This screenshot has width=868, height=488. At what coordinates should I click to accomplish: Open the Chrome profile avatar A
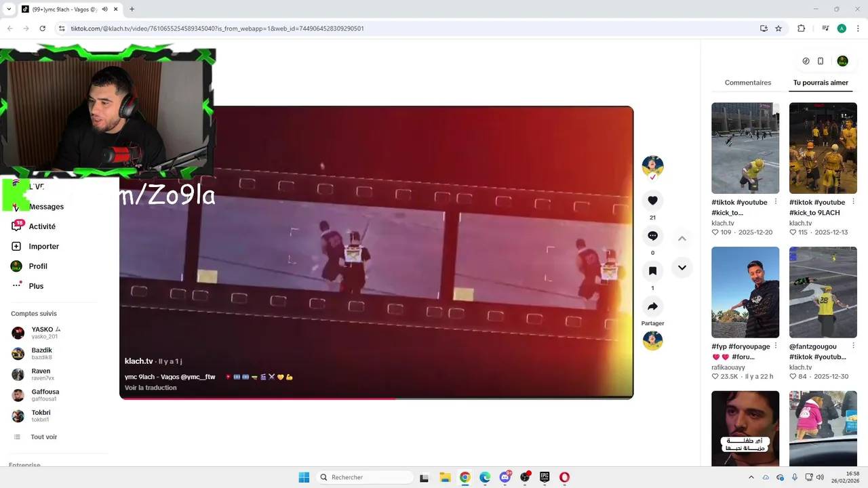842,28
